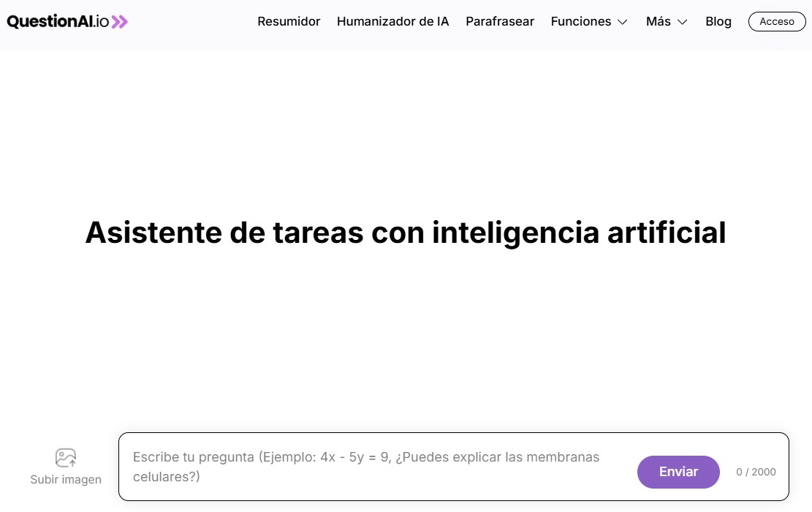Click the image upload icon
This screenshot has height=512, width=812.
click(x=66, y=458)
